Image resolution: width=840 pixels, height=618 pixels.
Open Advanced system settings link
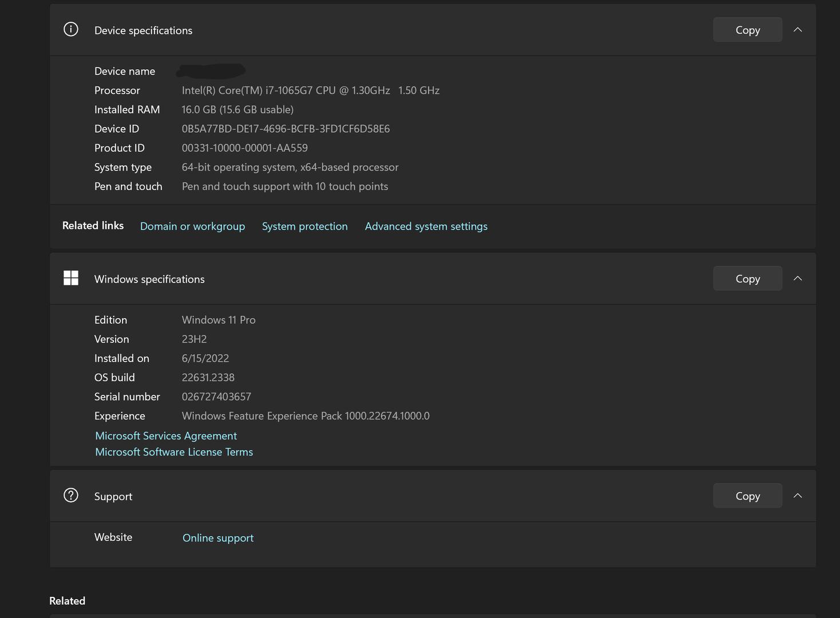pyautogui.click(x=426, y=226)
